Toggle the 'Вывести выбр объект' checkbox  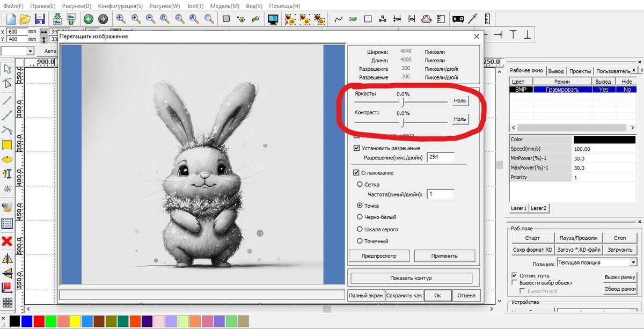pyautogui.click(x=515, y=283)
